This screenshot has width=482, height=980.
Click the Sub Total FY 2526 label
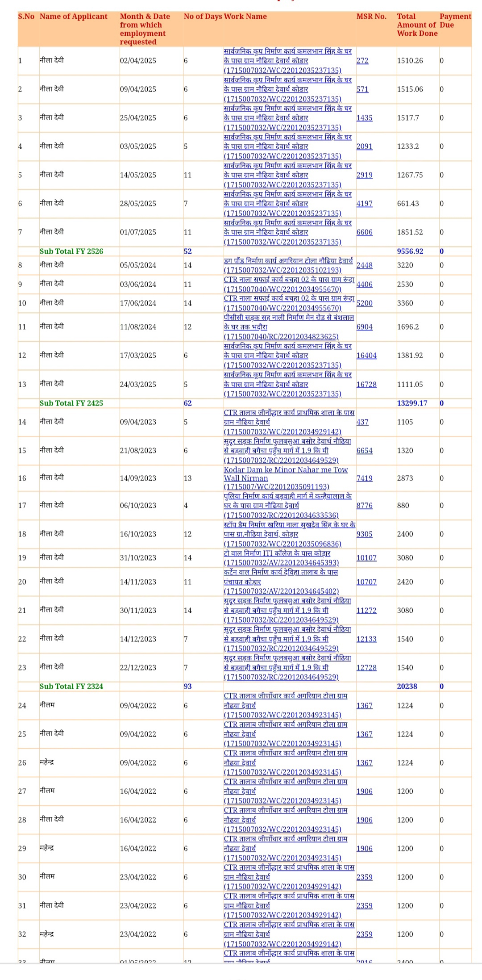coord(71,251)
